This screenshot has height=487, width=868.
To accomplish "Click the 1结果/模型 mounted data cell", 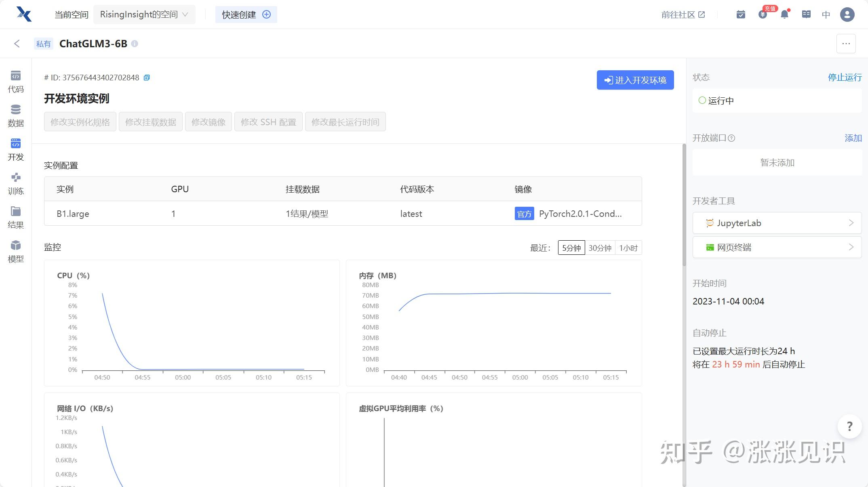I will pyautogui.click(x=307, y=214).
